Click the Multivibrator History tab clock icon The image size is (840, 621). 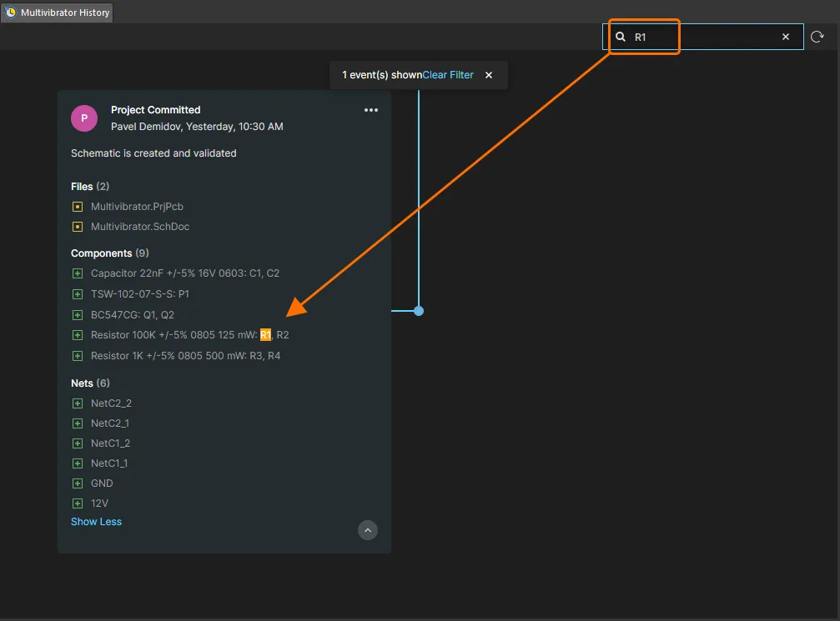tap(10, 13)
